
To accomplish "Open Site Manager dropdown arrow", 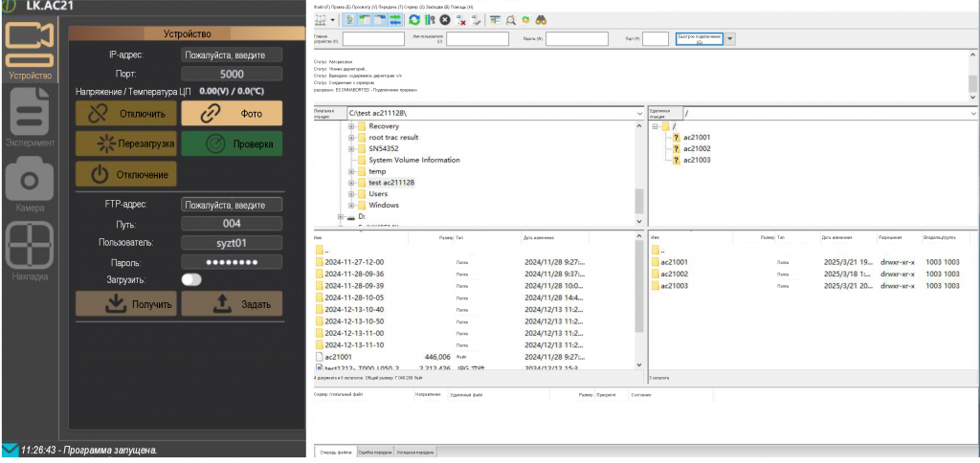I will 332,20.
